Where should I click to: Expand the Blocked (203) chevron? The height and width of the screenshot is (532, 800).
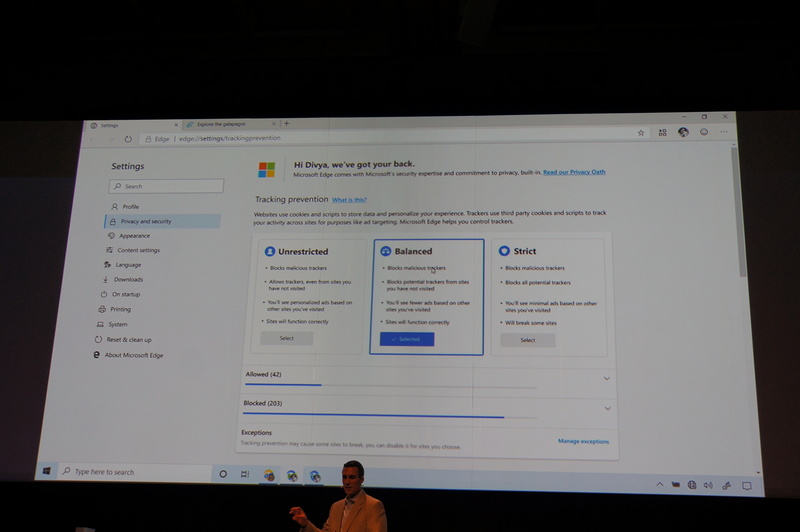point(607,409)
